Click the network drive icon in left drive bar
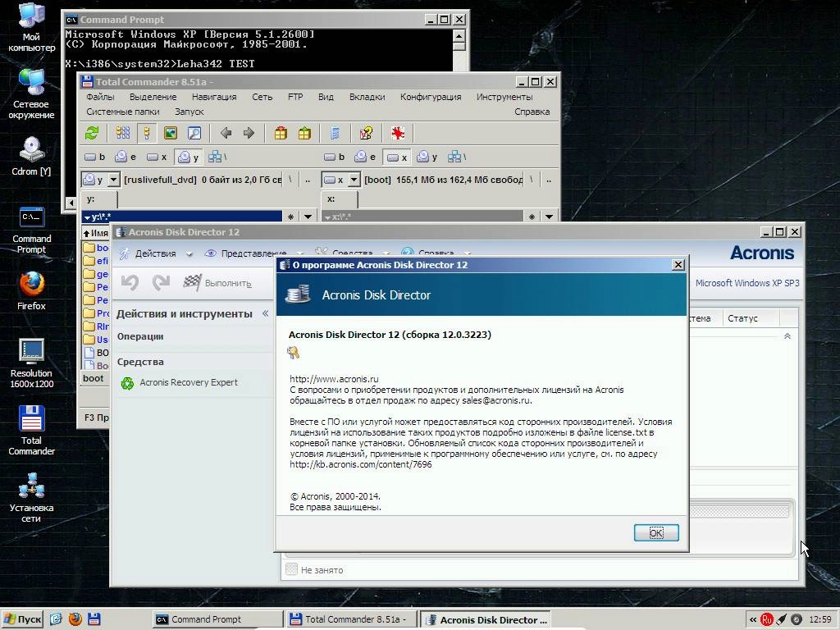Image resolution: width=840 pixels, height=630 pixels. click(x=217, y=157)
